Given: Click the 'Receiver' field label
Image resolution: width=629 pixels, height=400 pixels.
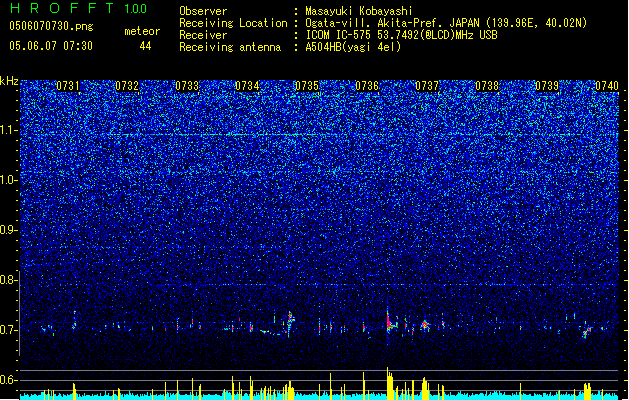Looking at the screenshot, I should click(x=203, y=35).
